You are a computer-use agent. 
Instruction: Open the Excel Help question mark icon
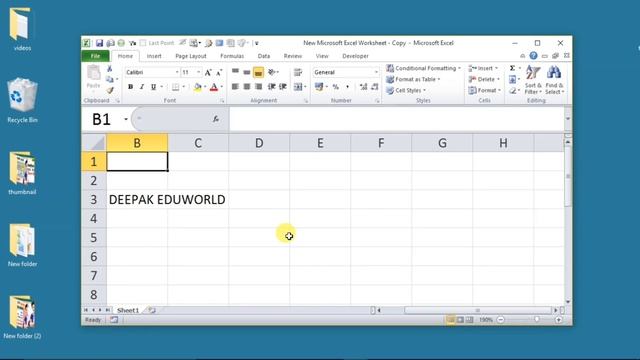point(533,56)
